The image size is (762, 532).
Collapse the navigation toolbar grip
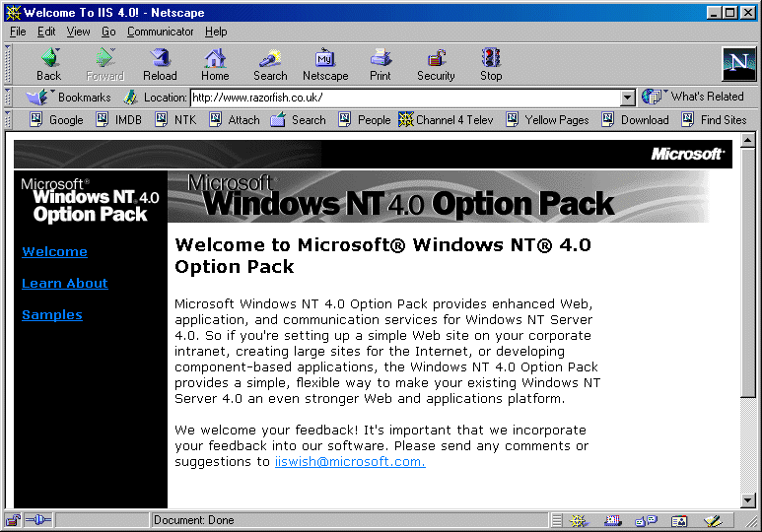(8, 64)
